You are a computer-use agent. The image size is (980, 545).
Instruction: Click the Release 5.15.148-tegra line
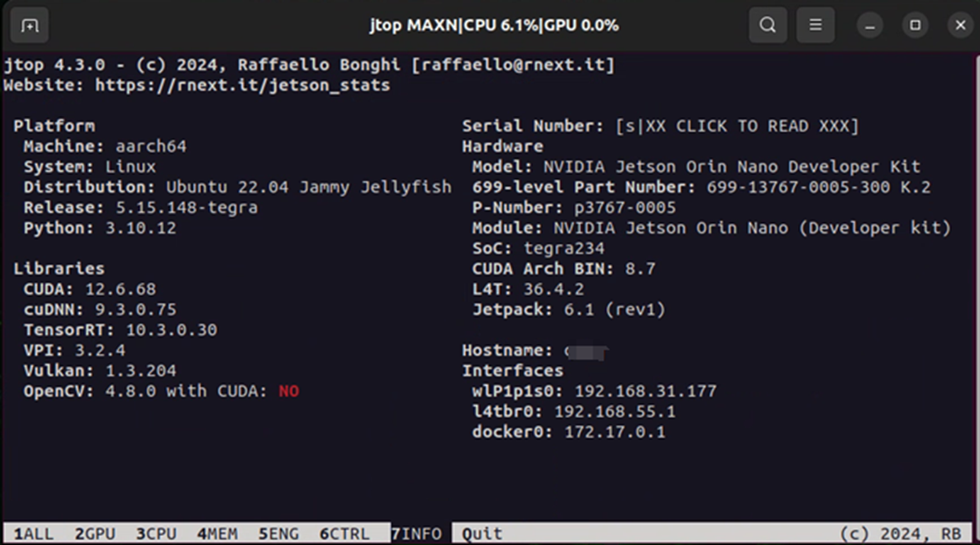click(x=141, y=208)
